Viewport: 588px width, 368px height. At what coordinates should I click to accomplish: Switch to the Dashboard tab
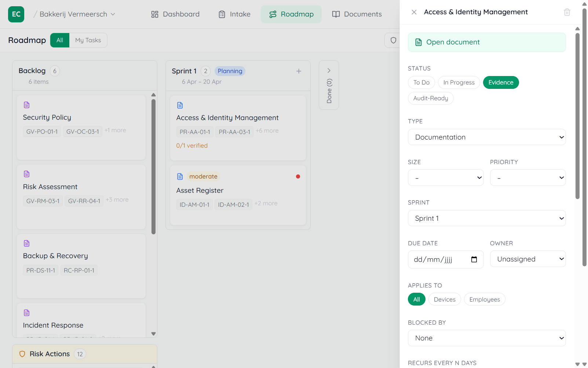[x=175, y=14]
